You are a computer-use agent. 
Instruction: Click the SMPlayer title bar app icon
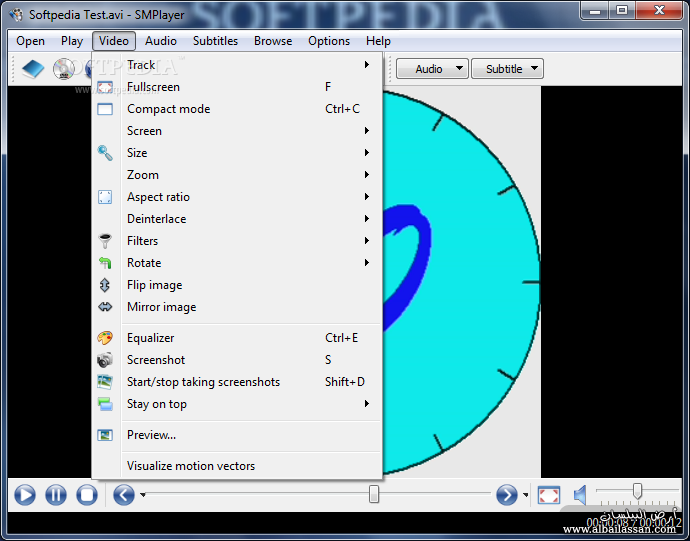(16, 15)
